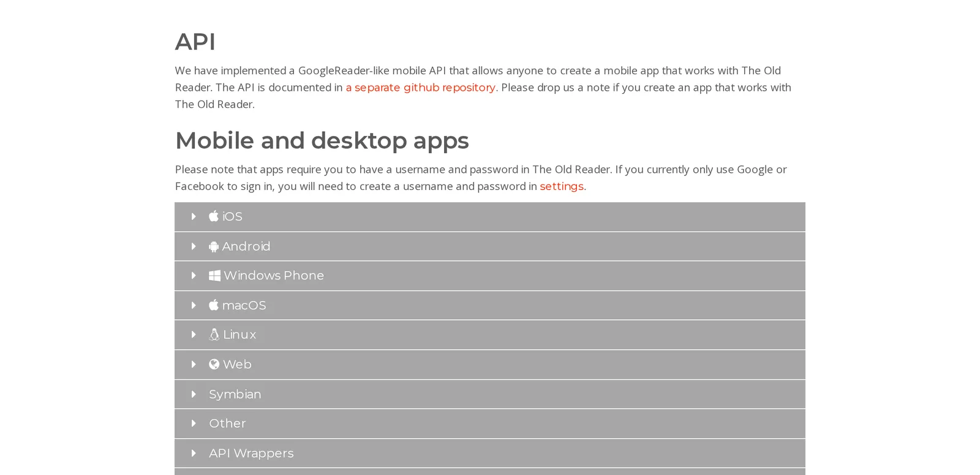
Task: Expand the API Wrappers section arrow
Action: pyautogui.click(x=194, y=453)
